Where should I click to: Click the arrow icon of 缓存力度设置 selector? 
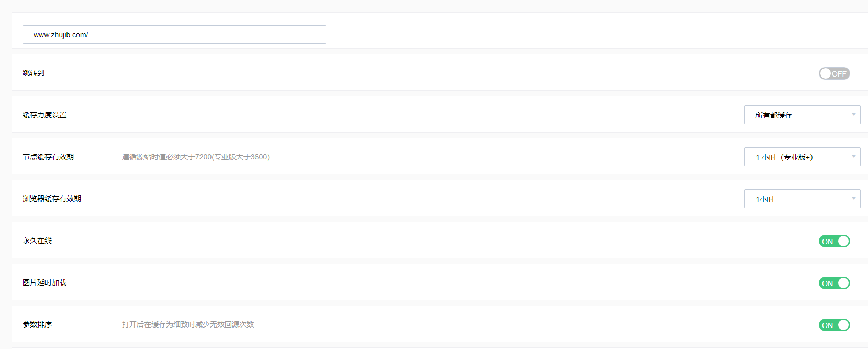tap(853, 115)
